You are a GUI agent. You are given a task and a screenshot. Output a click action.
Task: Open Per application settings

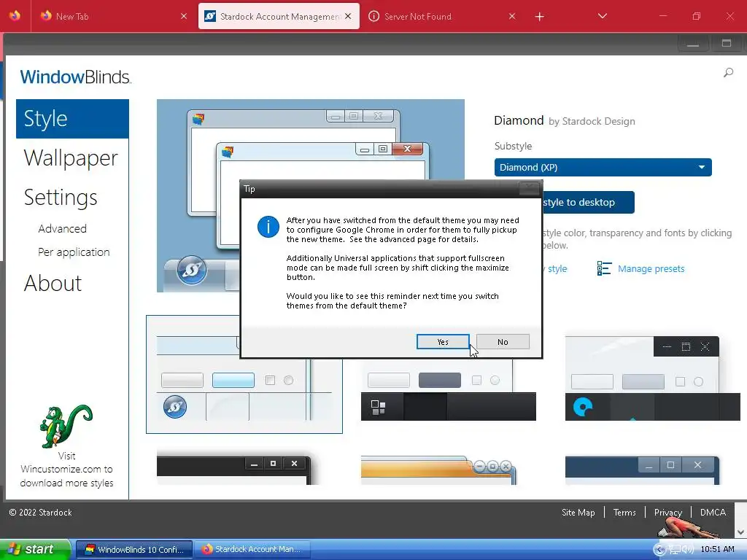74,252
